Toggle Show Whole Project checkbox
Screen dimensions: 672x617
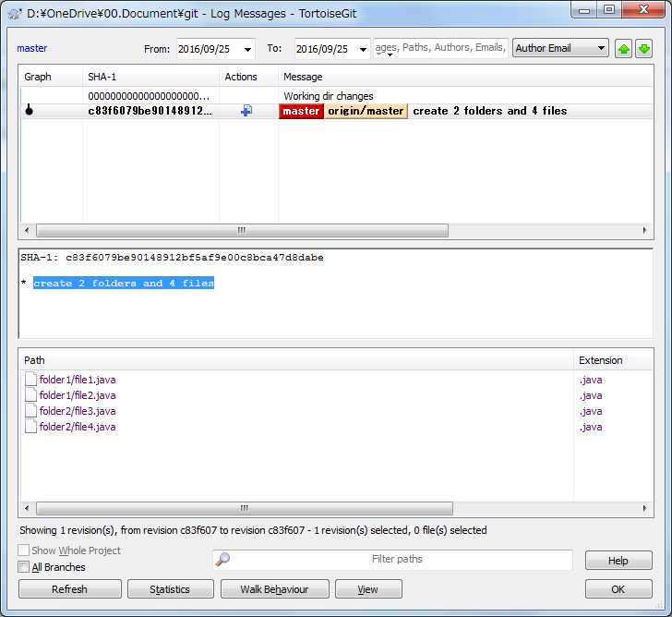tap(24, 550)
